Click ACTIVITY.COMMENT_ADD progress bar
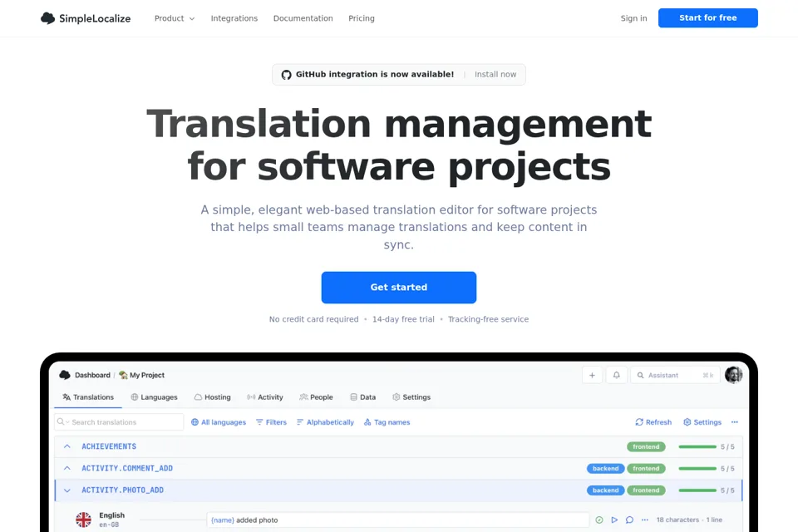The height and width of the screenshot is (532, 798). click(697, 468)
